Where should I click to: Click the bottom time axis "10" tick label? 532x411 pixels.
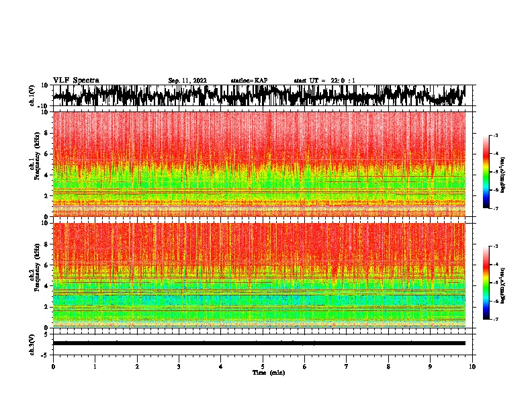click(472, 367)
